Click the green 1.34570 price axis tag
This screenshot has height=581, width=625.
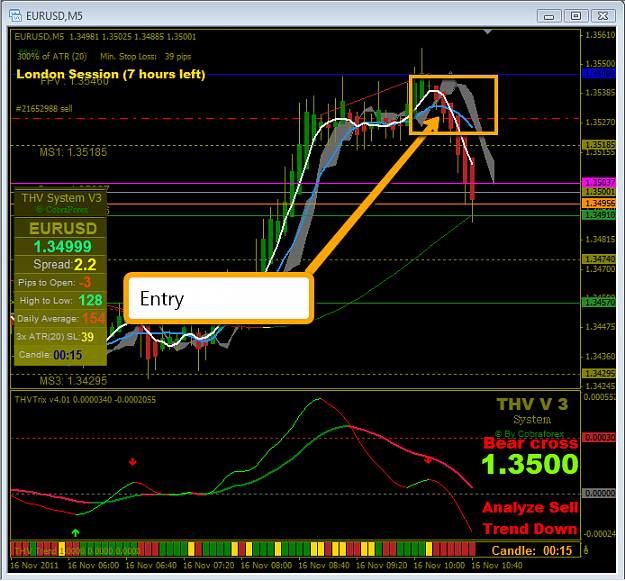coord(599,302)
